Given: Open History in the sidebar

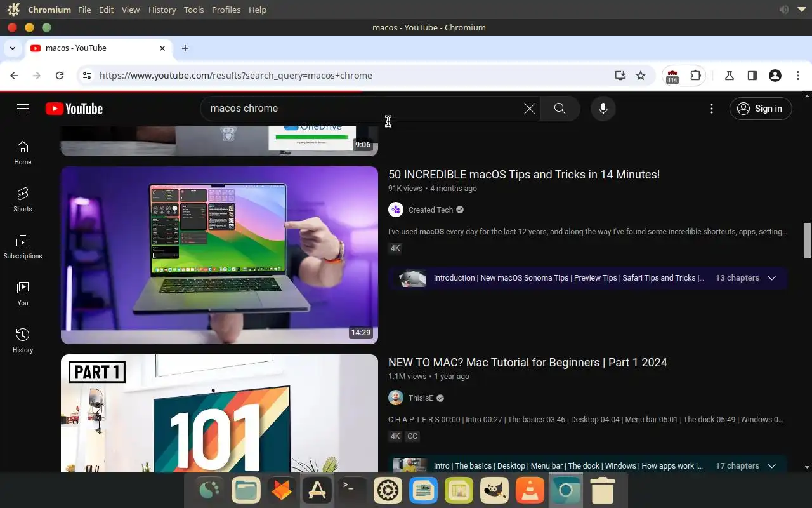Looking at the screenshot, I should click(x=23, y=341).
